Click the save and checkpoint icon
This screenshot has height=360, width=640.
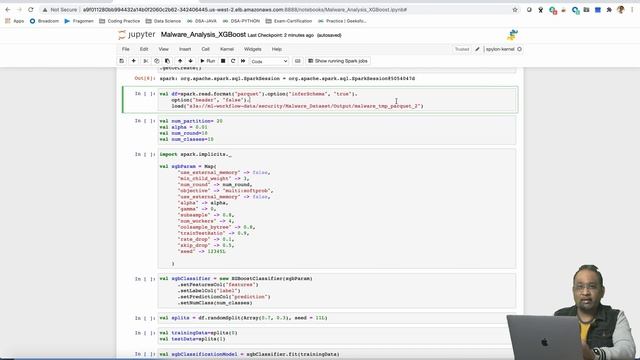click(122, 61)
